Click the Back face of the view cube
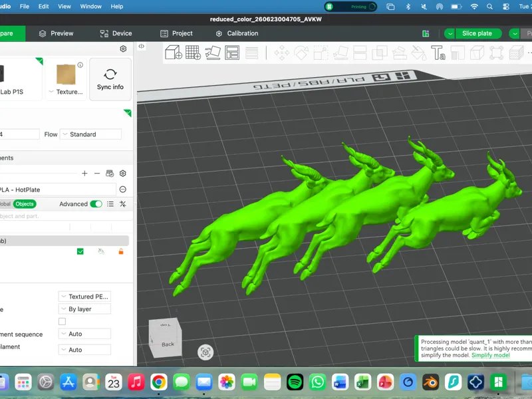The image size is (532, 399). coord(168,344)
